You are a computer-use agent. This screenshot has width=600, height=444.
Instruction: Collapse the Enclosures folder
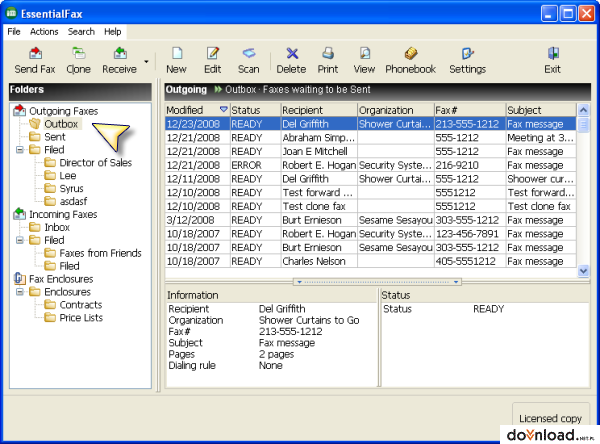20,292
